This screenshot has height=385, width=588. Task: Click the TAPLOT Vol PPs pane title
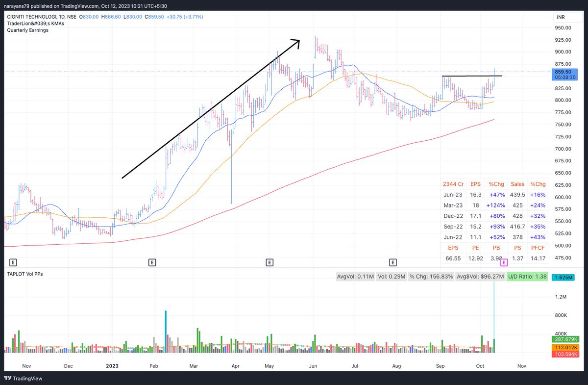tap(24, 274)
